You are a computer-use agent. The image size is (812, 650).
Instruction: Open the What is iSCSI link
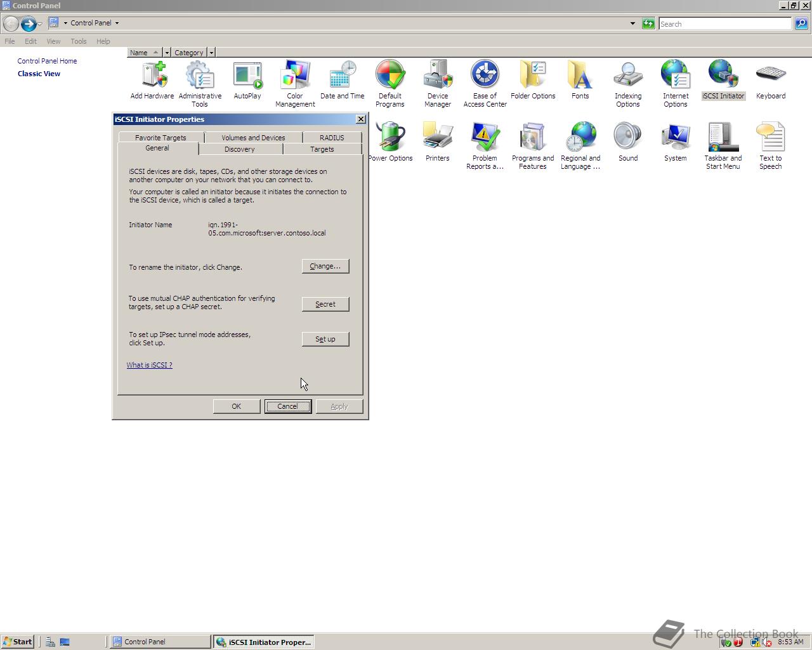coord(149,365)
